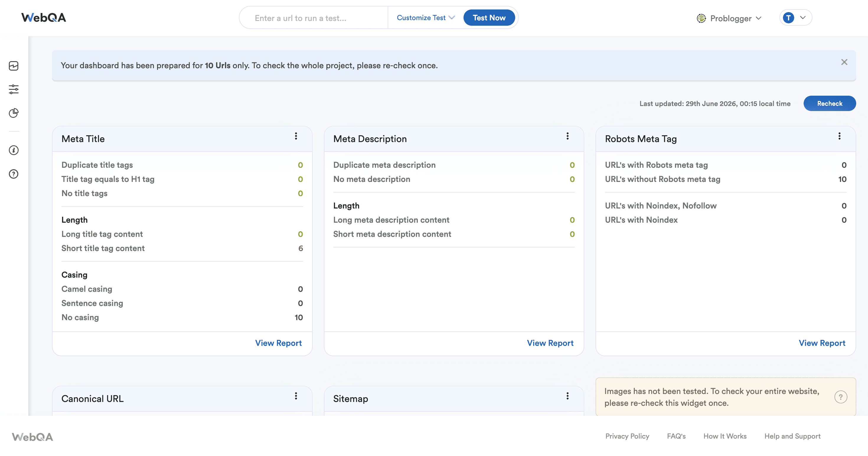Screen dimensions: 868x456
Task: Click the Recheck button
Action: [829, 103]
